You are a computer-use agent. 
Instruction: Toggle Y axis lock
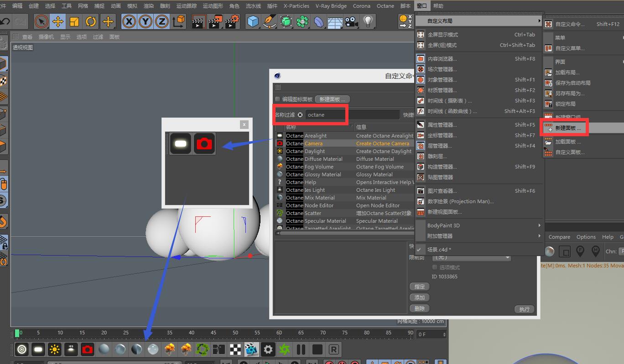pyautogui.click(x=146, y=21)
